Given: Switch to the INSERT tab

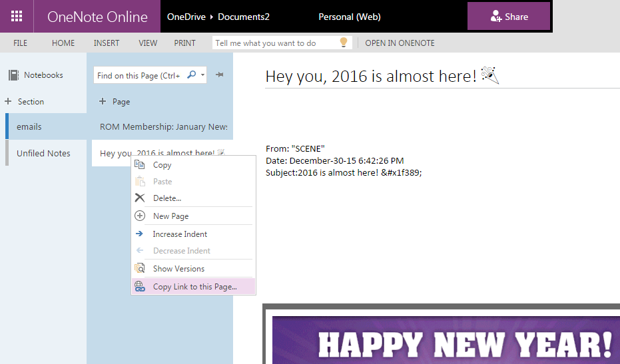Looking at the screenshot, I should 107,43.
